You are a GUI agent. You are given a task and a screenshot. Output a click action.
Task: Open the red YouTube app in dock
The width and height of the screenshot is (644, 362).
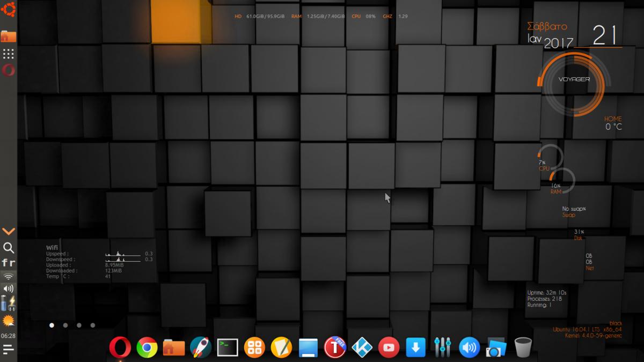[389, 348]
